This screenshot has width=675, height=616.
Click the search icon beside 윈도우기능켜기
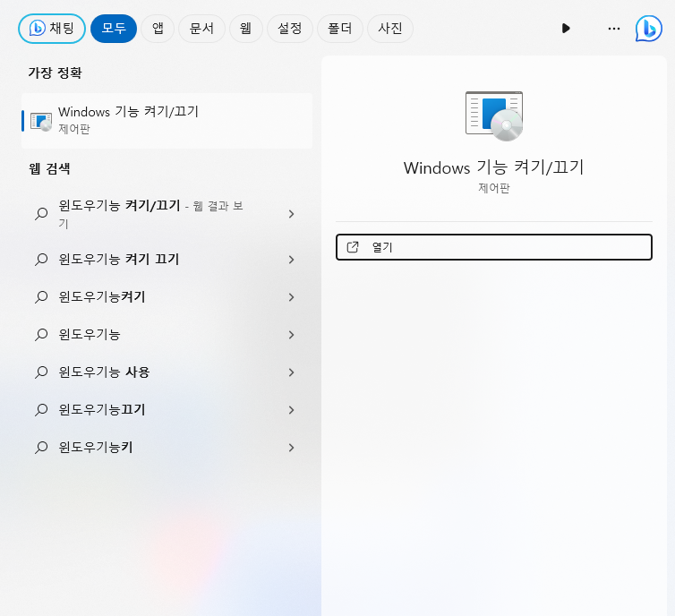pos(41,297)
